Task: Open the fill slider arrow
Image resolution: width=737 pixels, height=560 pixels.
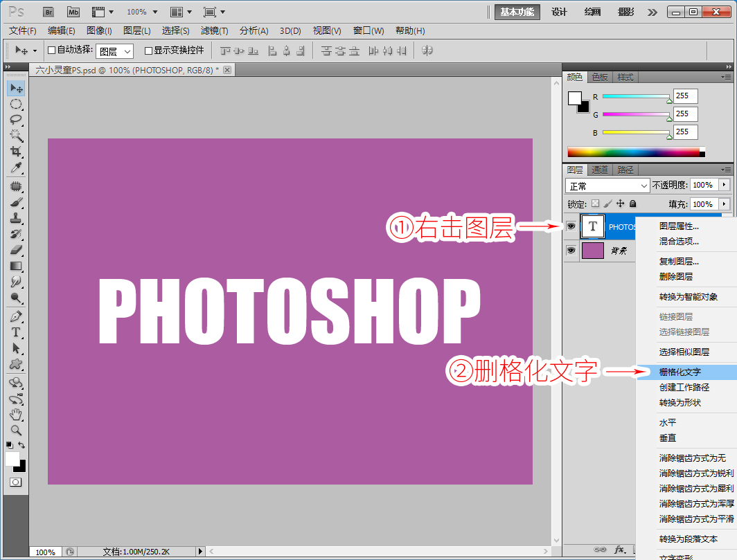Action: pyautogui.click(x=725, y=204)
